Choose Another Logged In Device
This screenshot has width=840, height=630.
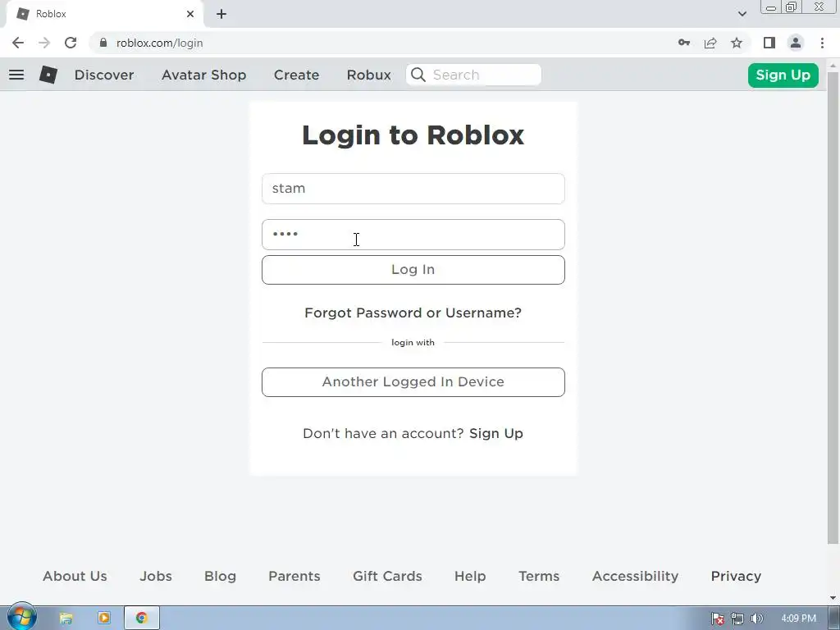(413, 382)
